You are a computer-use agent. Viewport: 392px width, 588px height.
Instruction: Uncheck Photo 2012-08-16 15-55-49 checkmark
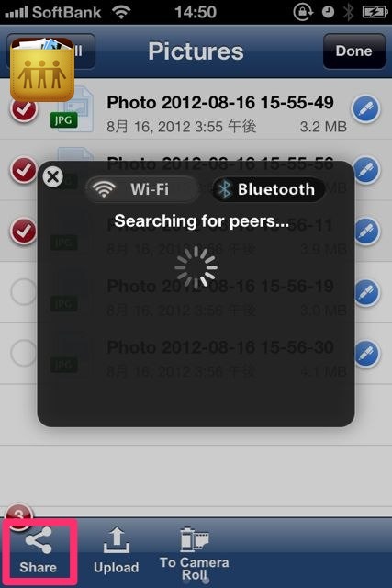coord(24,109)
